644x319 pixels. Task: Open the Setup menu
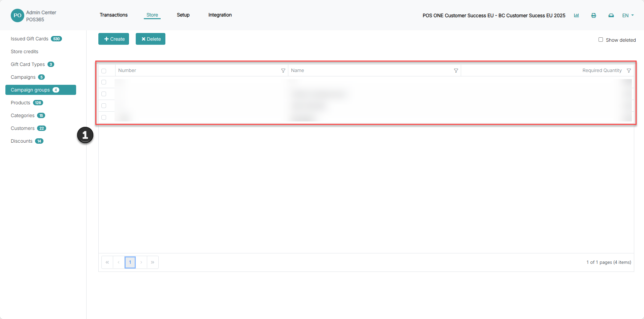(183, 15)
